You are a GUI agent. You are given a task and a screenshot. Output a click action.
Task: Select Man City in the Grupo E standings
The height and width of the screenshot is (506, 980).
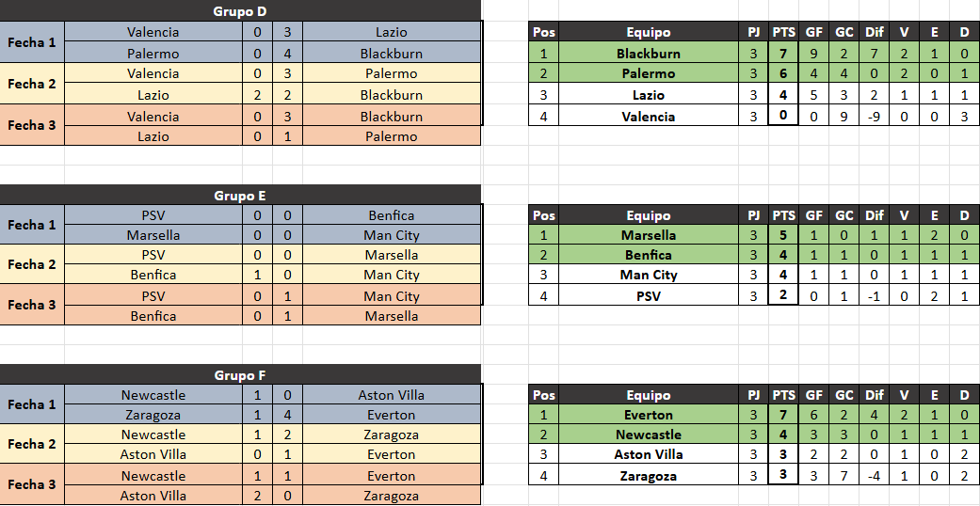coord(648,275)
